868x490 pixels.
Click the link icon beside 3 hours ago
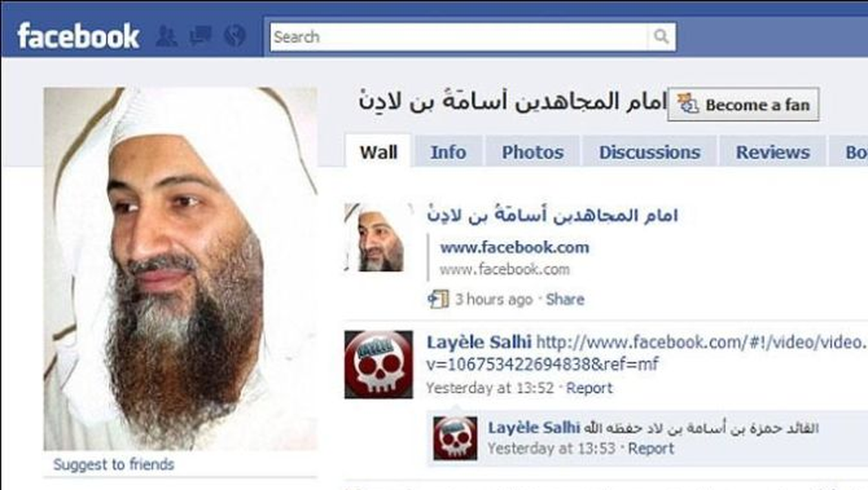click(438, 299)
